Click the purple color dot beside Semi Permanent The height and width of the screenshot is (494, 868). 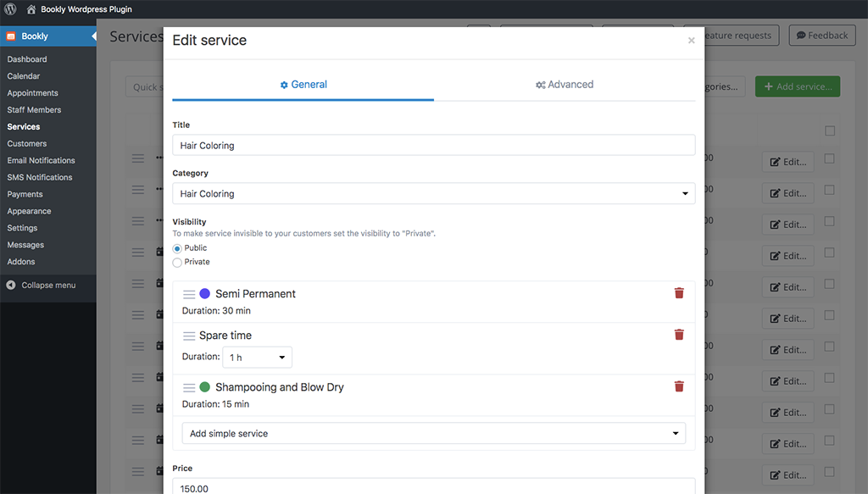[x=203, y=293]
